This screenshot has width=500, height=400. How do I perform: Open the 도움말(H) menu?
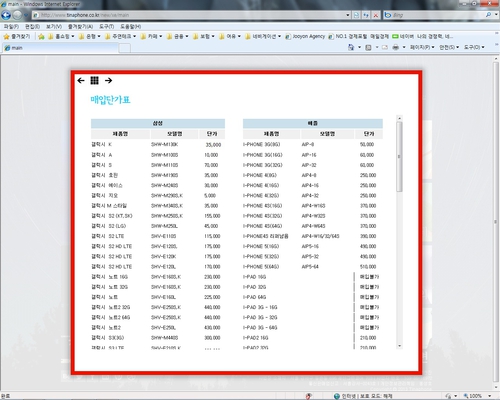(131, 27)
